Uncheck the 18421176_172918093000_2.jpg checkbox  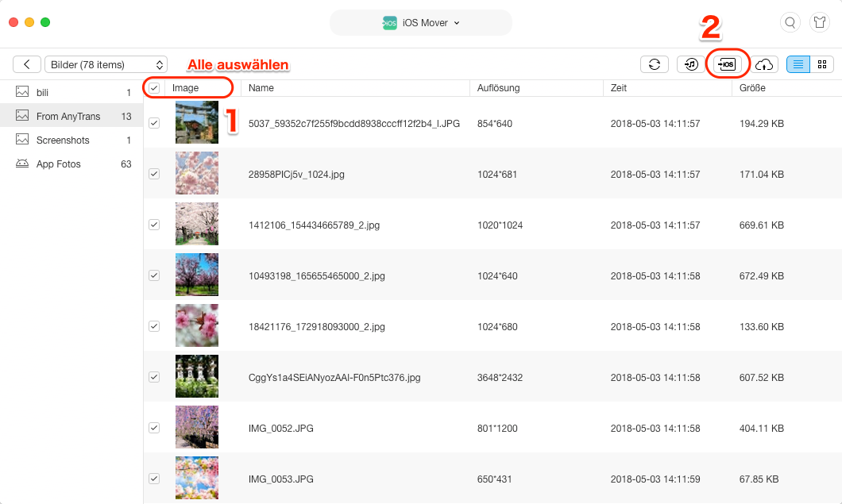pos(154,326)
